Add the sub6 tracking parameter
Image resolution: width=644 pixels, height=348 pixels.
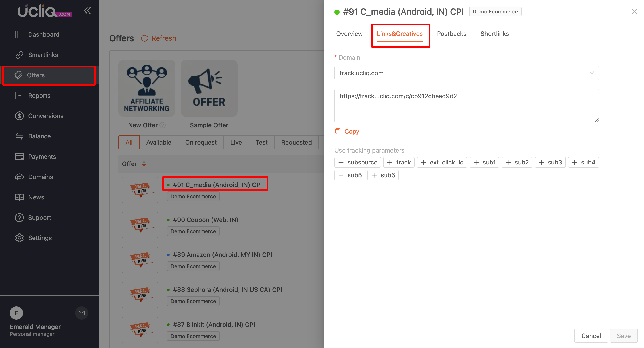tap(383, 175)
